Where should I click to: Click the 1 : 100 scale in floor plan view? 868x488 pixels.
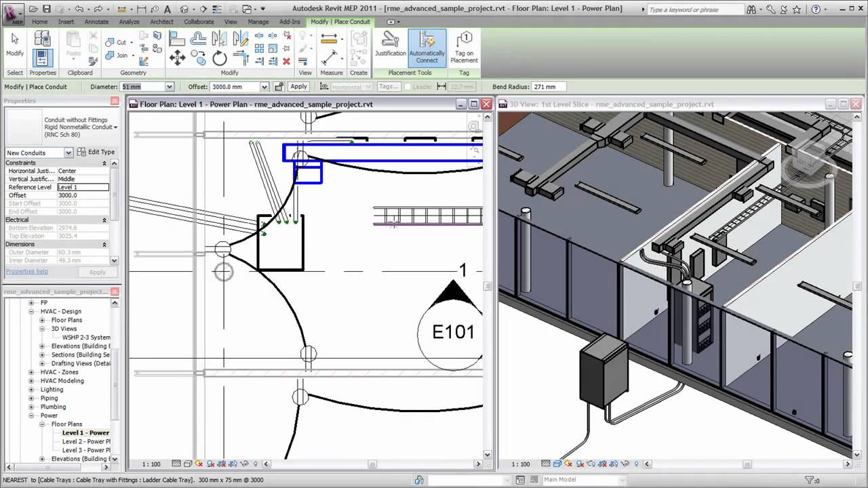tap(151, 464)
